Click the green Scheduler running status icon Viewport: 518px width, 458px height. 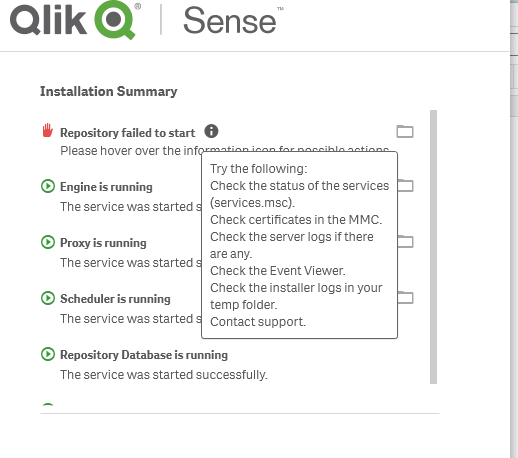click(48, 298)
